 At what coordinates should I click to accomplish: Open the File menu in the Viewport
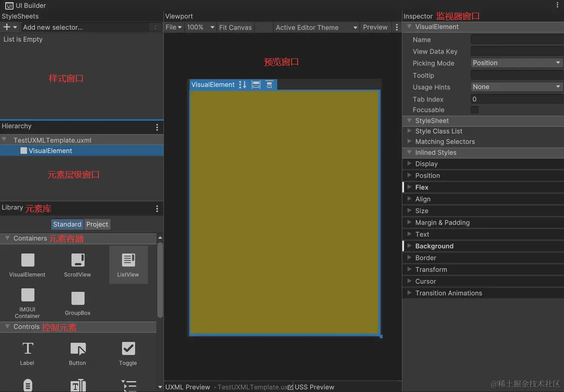point(173,27)
